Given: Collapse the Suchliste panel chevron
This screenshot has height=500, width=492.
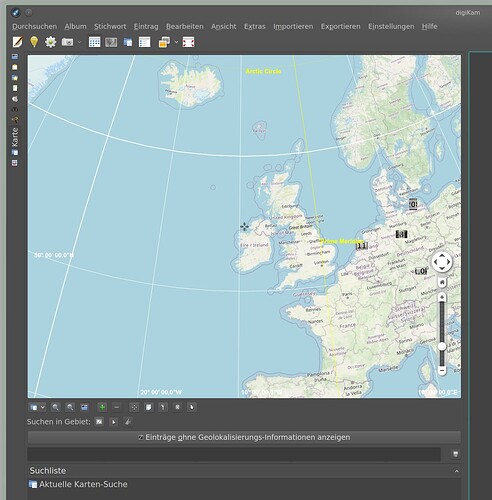Looking at the screenshot, I should [x=456, y=471].
